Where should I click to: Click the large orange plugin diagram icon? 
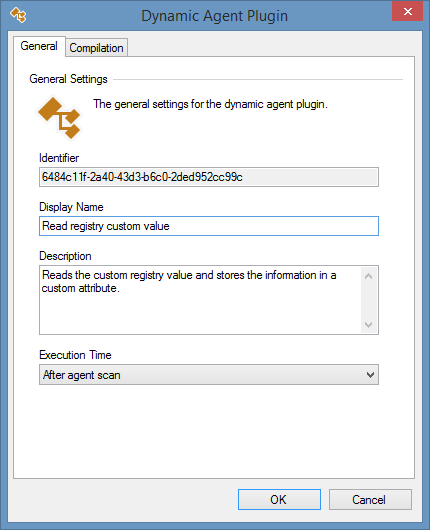click(59, 118)
